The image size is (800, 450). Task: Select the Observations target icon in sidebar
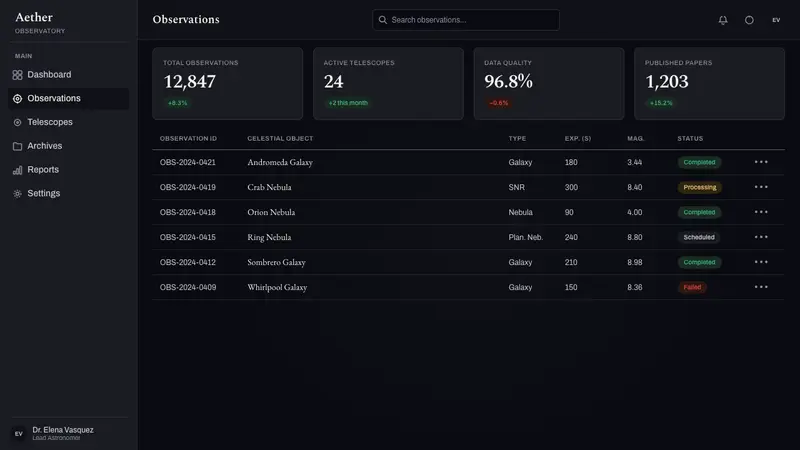(17, 98)
